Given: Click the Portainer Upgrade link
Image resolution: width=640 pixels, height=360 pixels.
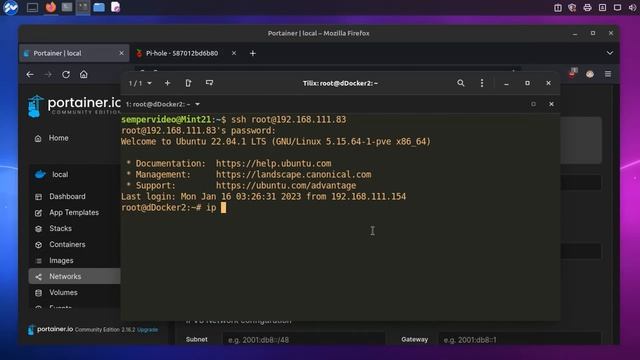Looking at the screenshot, I should pyautogui.click(x=147, y=329).
